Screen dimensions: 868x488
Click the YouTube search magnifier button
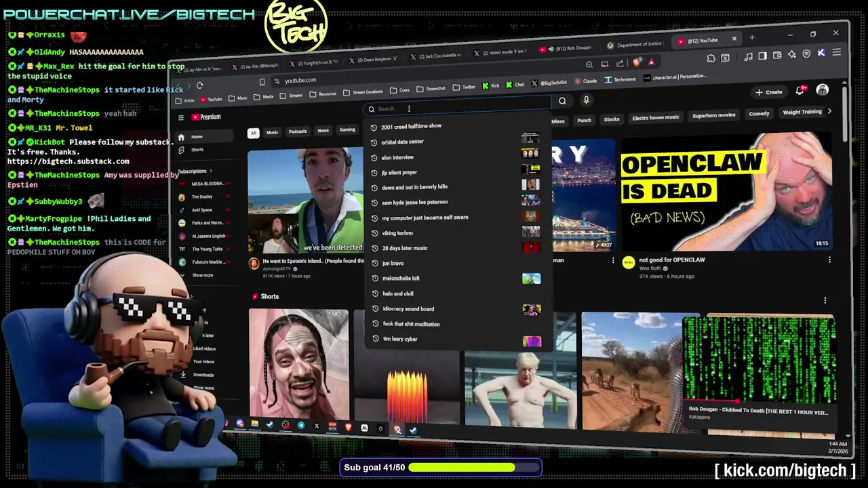[562, 101]
